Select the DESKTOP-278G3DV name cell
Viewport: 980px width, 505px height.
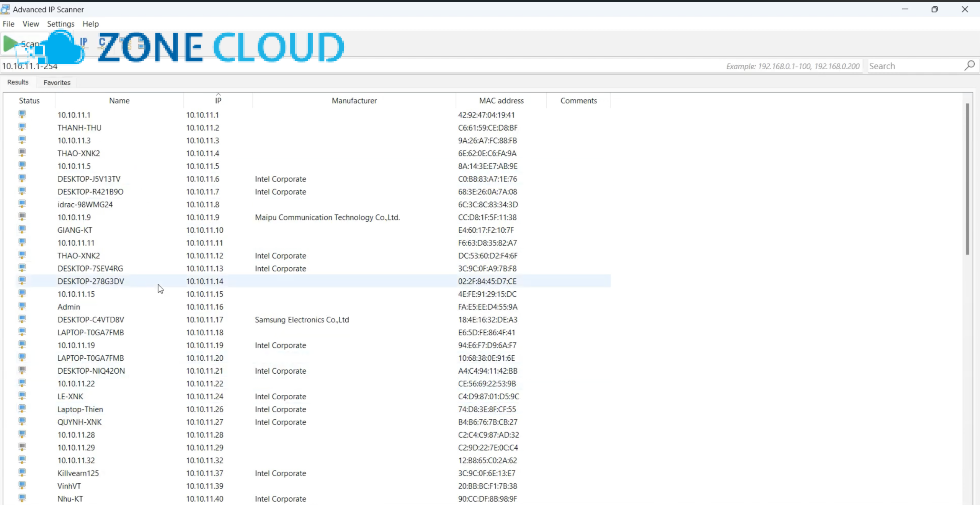click(91, 281)
